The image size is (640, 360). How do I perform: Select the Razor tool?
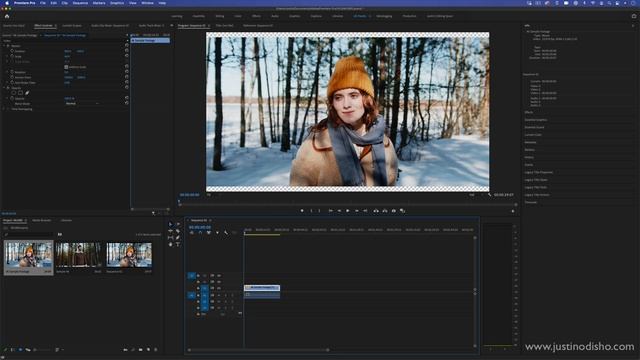tap(178, 231)
